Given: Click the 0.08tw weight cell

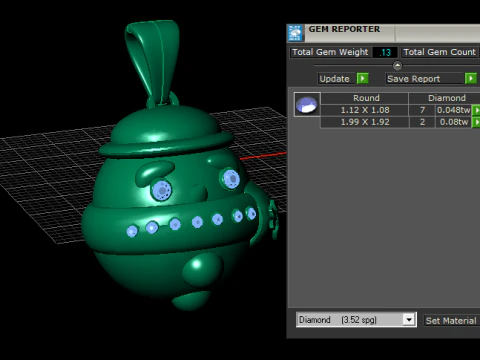Looking at the screenshot, I should coord(453,122).
